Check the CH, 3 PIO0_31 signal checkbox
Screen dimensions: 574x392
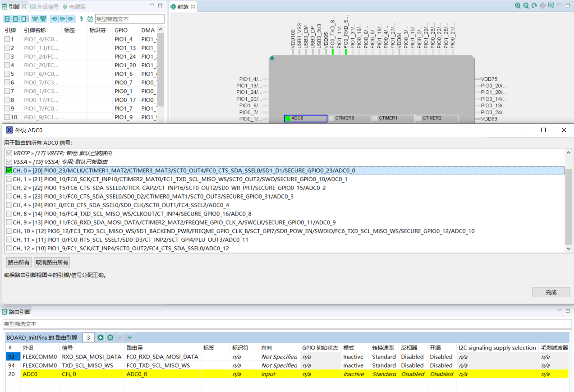[x=9, y=196]
